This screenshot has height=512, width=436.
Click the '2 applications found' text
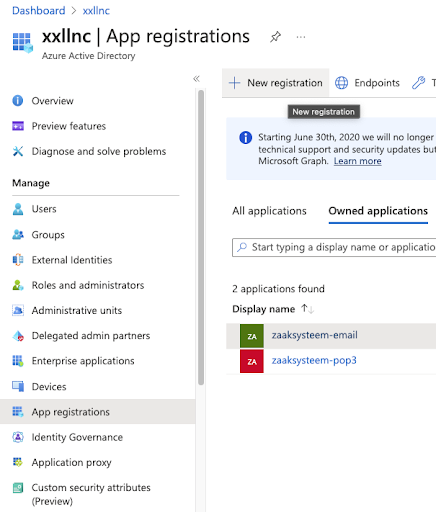click(x=278, y=289)
